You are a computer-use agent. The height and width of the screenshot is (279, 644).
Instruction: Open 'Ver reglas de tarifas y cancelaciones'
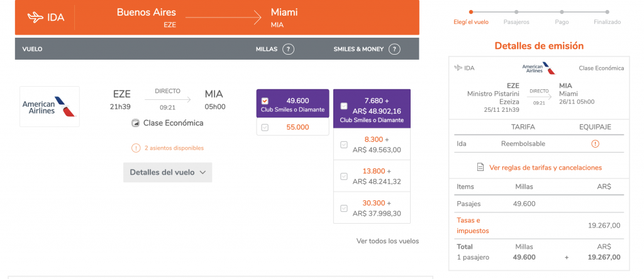click(545, 167)
